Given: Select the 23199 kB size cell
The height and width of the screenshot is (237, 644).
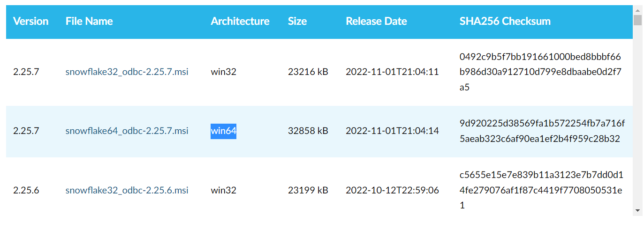Looking at the screenshot, I should coord(308,190).
